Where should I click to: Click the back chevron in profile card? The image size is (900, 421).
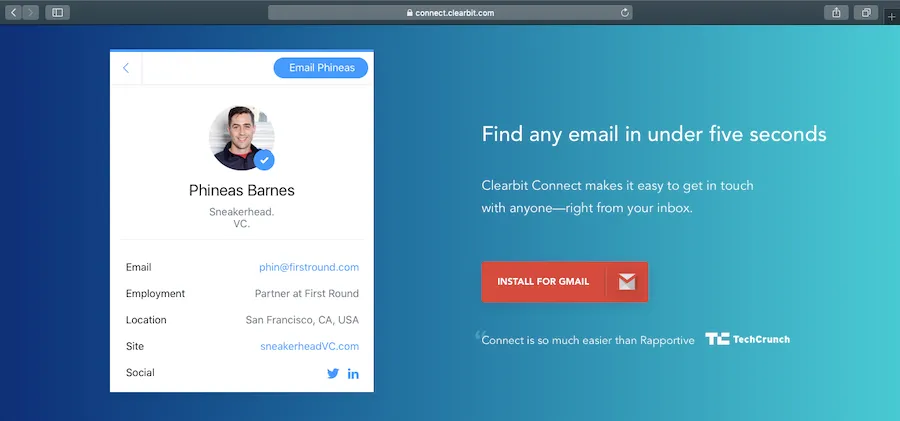(x=126, y=68)
